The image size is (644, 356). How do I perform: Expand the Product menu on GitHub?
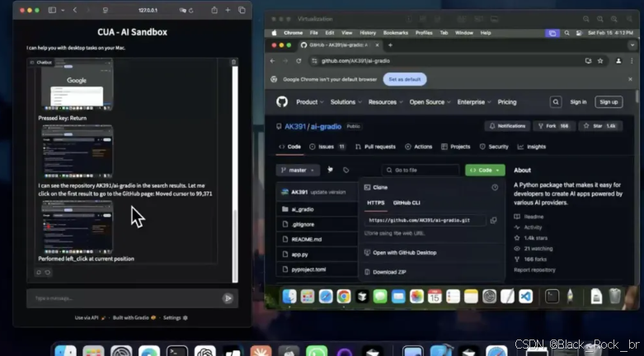(x=310, y=102)
